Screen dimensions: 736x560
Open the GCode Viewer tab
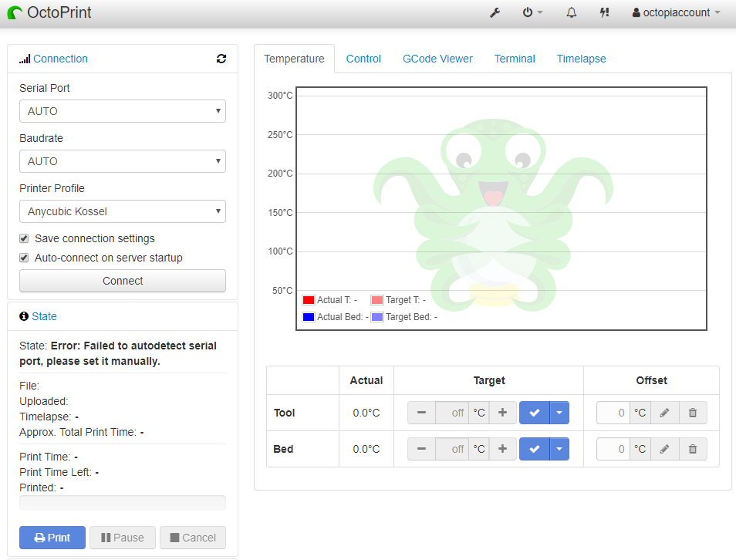(x=437, y=59)
